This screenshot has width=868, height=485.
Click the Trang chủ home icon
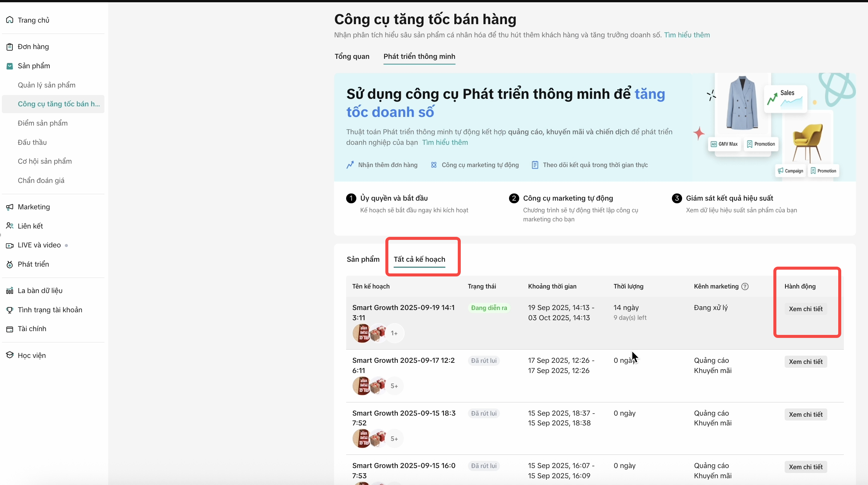[x=10, y=20]
